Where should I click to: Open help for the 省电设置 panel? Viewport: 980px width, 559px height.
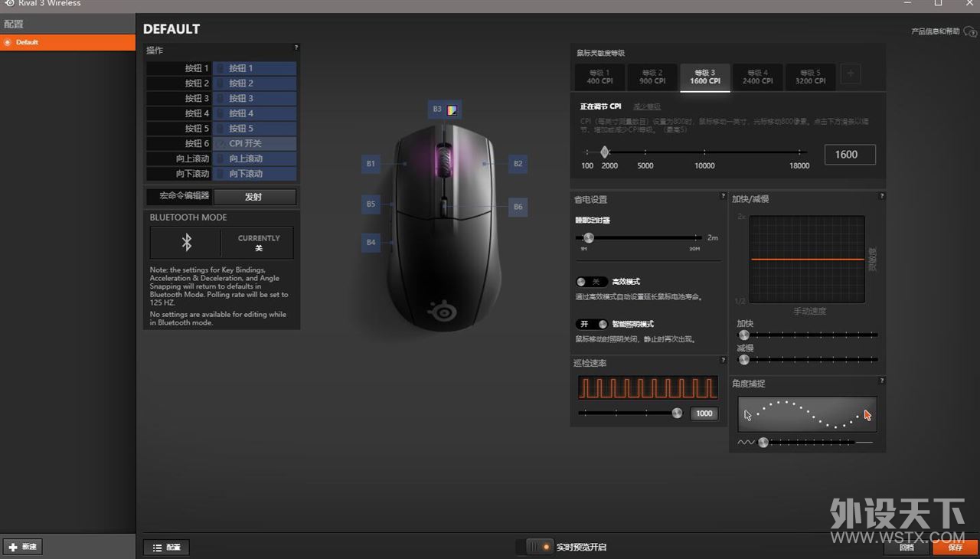[723, 196]
